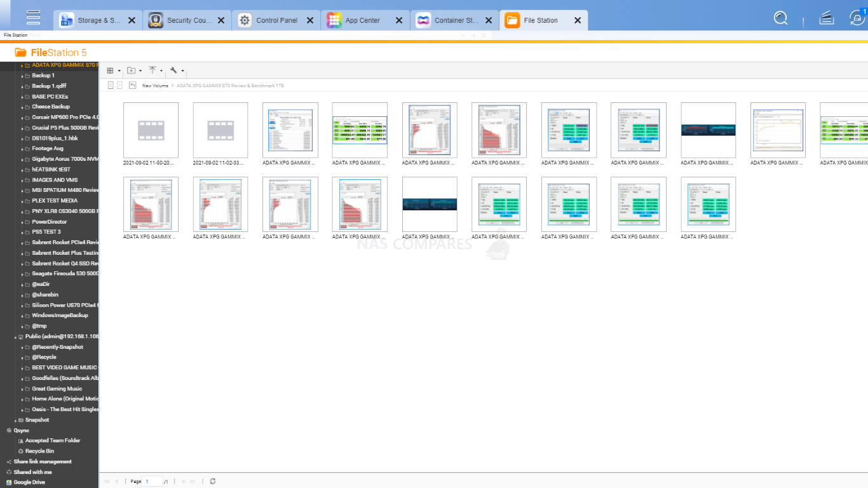Expand the Cheese Backup folder arrow
The width and height of the screenshot is (868, 488).
[x=22, y=107]
